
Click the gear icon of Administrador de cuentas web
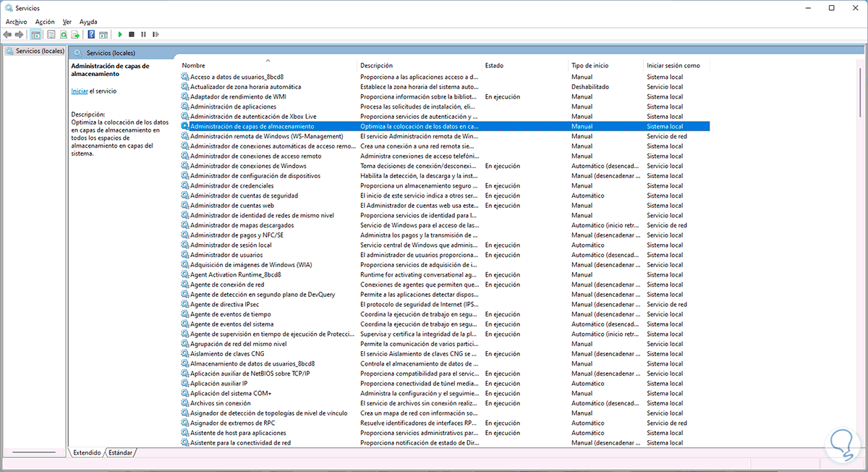[184, 206]
